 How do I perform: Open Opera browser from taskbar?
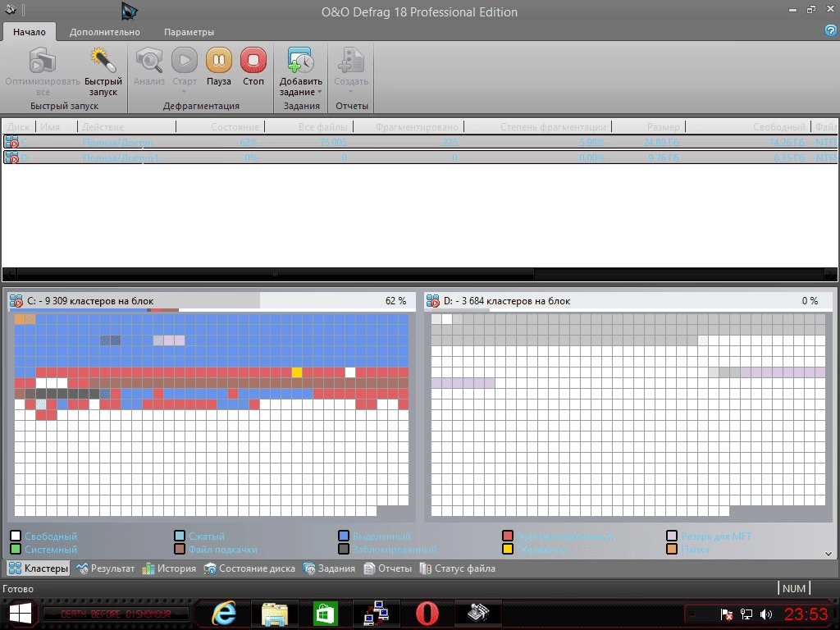click(x=427, y=614)
